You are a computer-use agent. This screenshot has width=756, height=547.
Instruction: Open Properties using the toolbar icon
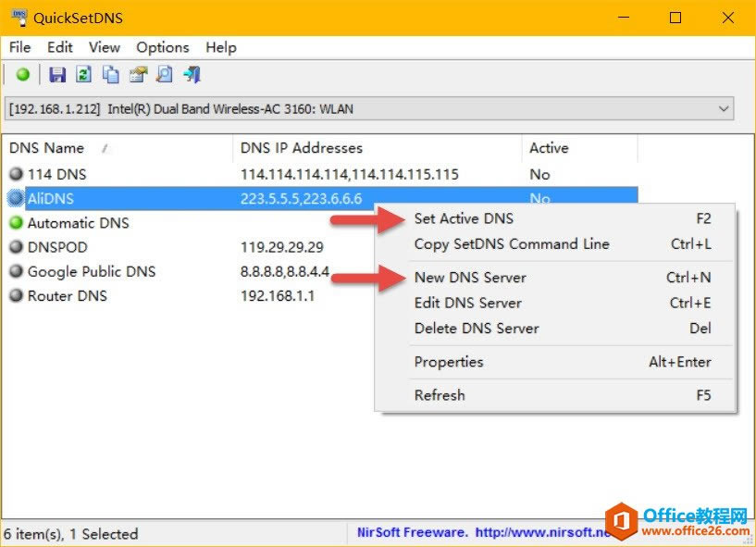tap(138, 75)
